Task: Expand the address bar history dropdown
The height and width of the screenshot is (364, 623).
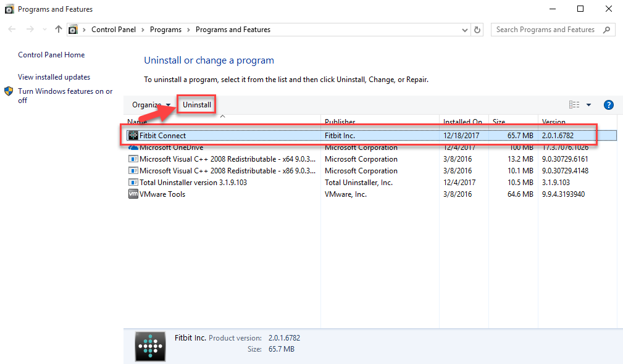Action: [x=465, y=30]
